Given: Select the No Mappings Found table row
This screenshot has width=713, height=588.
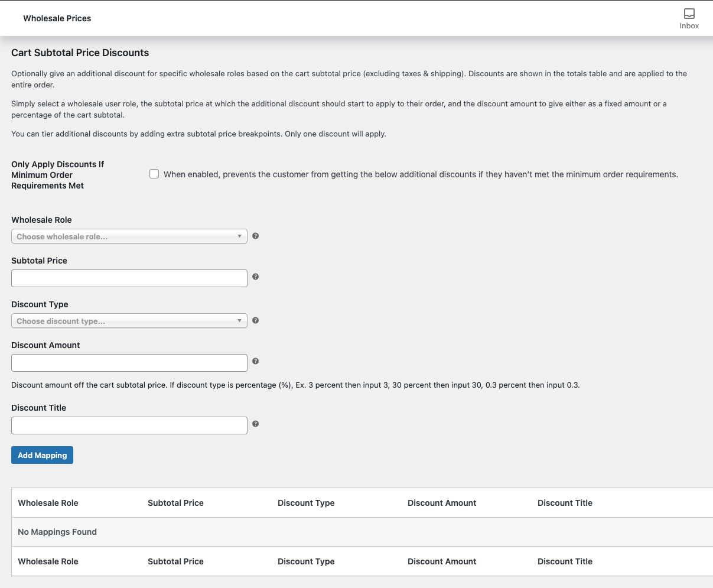Looking at the screenshot, I should [57, 532].
